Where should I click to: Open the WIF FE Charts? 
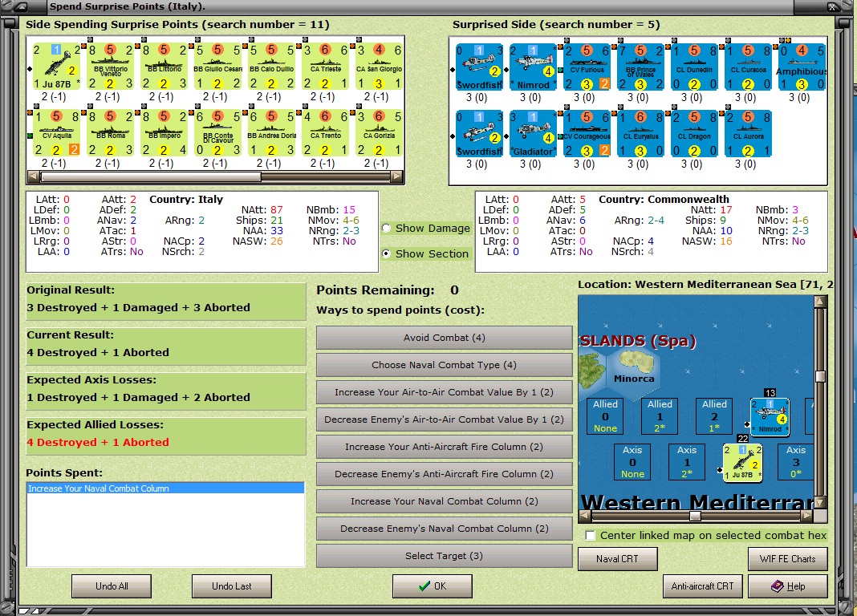[x=787, y=559]
